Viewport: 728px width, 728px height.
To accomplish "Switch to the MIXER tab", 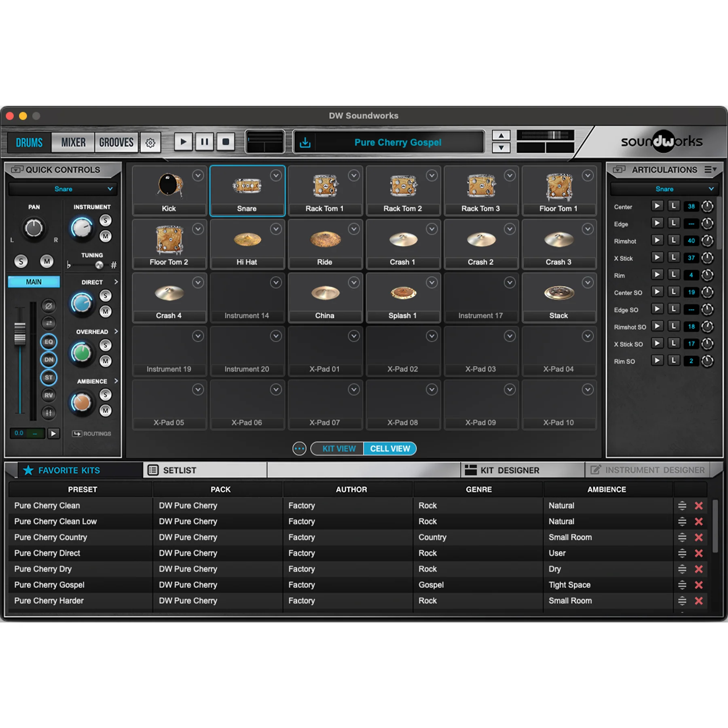I will point(73,143).
